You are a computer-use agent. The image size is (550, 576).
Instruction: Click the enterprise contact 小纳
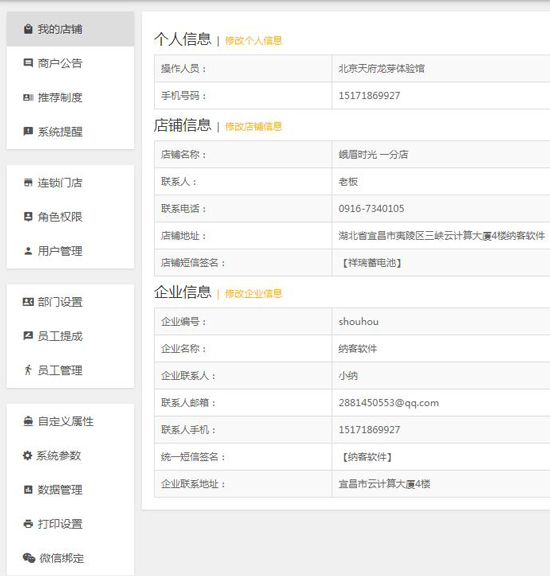(x=348, y=375)
